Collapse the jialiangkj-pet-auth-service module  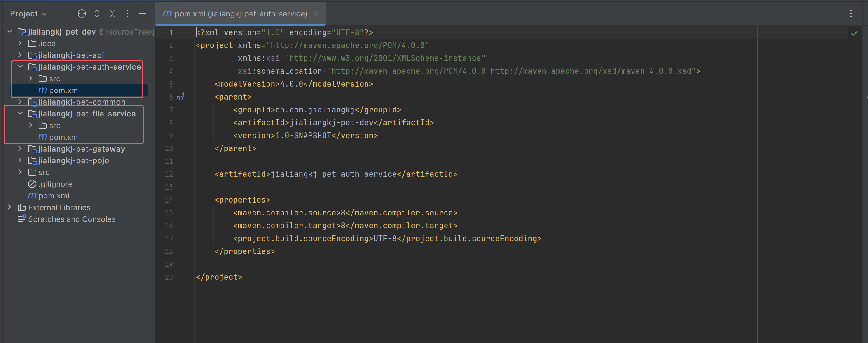20,67
